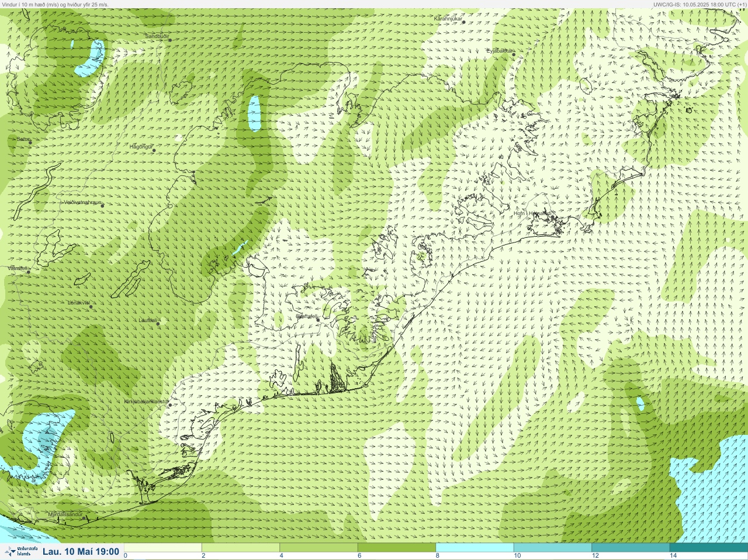
Task: Click the Vatnsfell station label
Action: [x=18, y=268]
